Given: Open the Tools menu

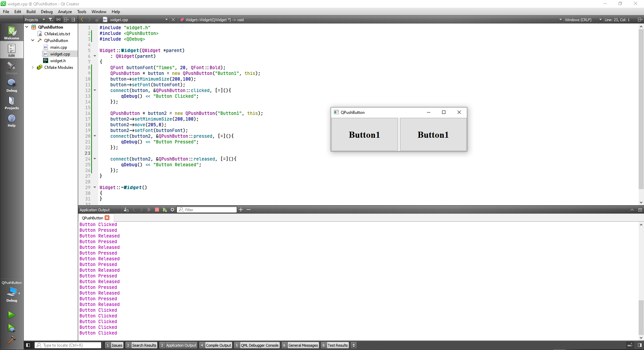Looking at the screenshot, I should click(82, 11).
